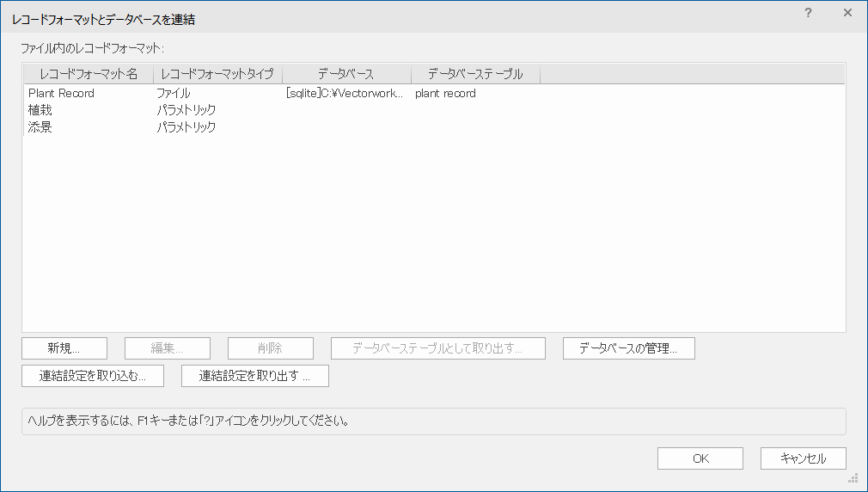
Task: Select the 植栽 record format
Action: pyautogui.click(x=40, y=110)
